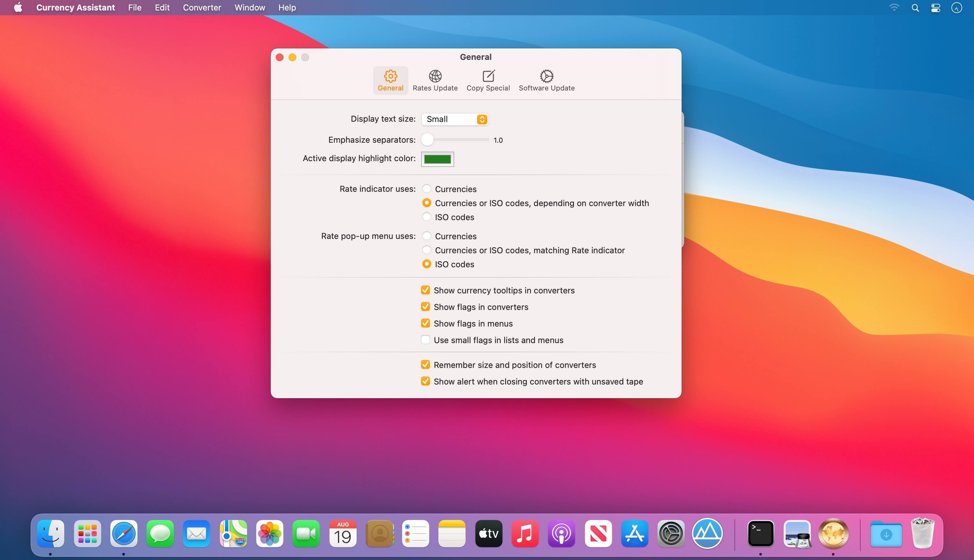The width and height of the screenshot is (974, 560).
Task: Toggle Show flags in converters
Action: point(425,306)
